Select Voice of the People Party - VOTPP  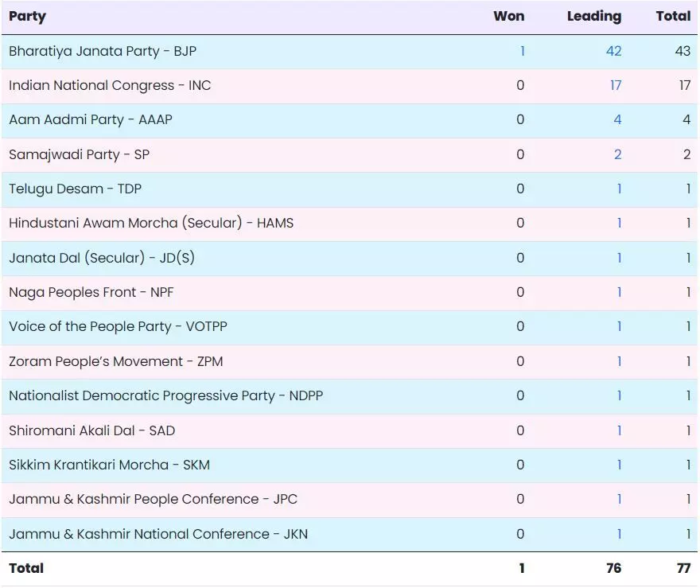click(118, 327)
